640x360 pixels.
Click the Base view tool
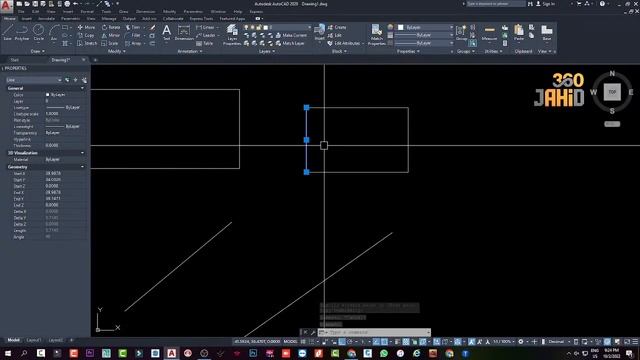[x=547, y=33]
